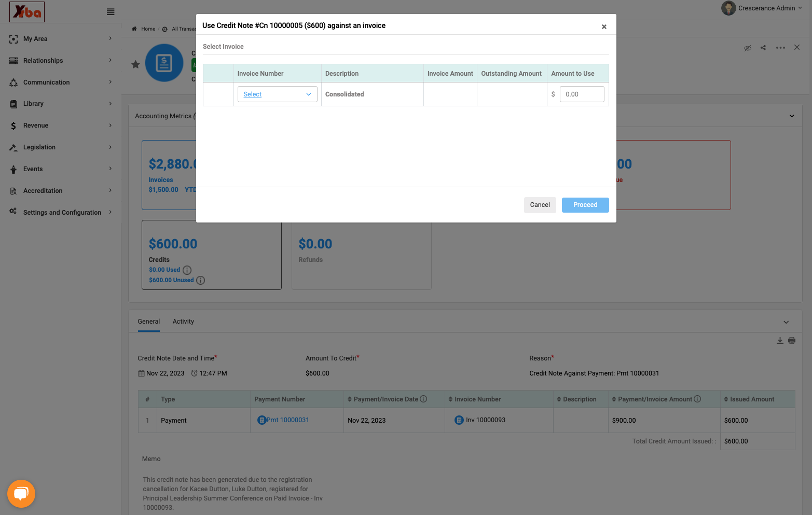This screenshot has height=515, width=812.
Task: Print the credit note
Action: 792,341
